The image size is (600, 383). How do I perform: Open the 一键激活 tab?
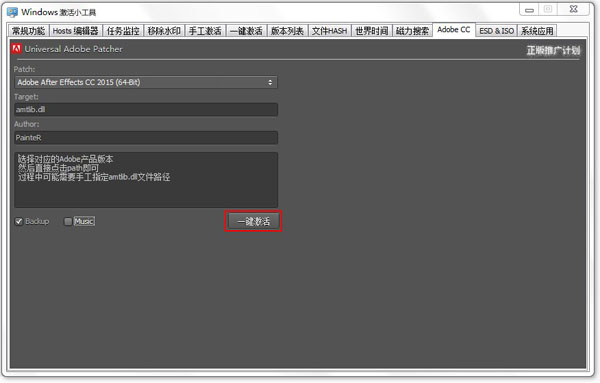[246, 31]
